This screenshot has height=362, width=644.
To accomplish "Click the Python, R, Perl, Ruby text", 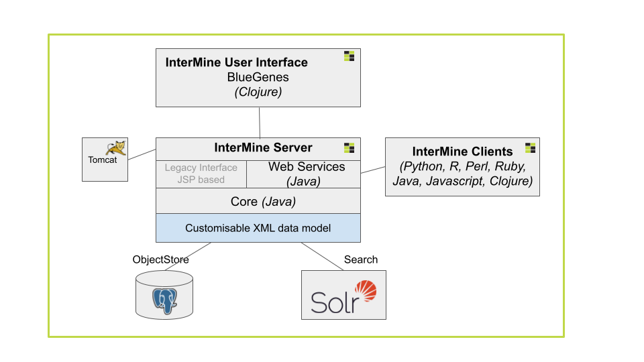I will [463, 166].
